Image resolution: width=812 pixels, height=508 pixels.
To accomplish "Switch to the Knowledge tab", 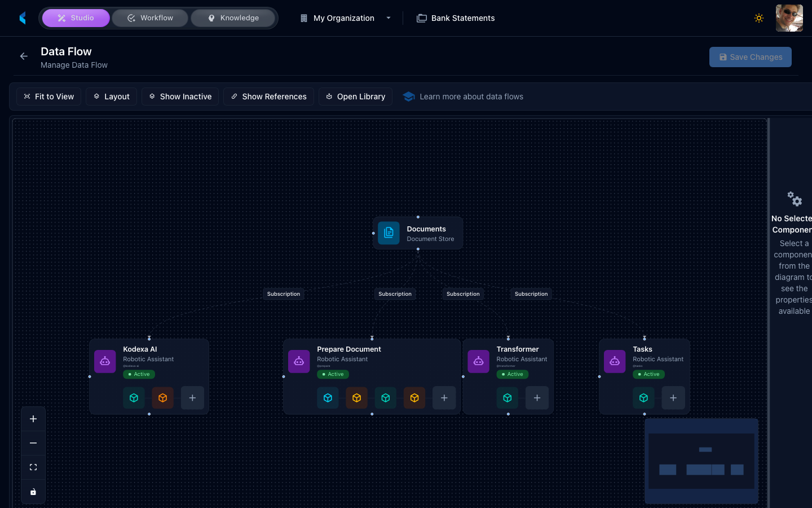I will pyautogui.click(x=233, y=17).
